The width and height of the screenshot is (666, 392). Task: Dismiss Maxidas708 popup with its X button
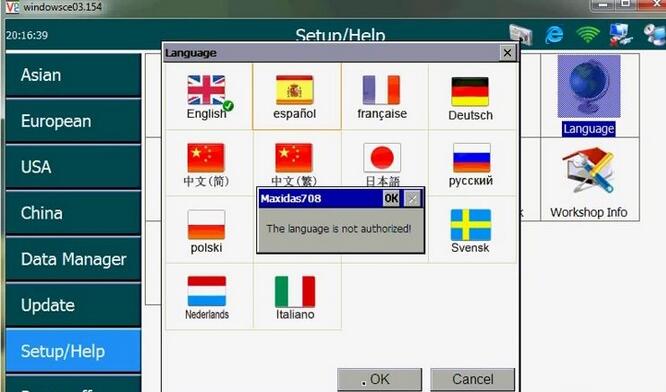(412, 198)
